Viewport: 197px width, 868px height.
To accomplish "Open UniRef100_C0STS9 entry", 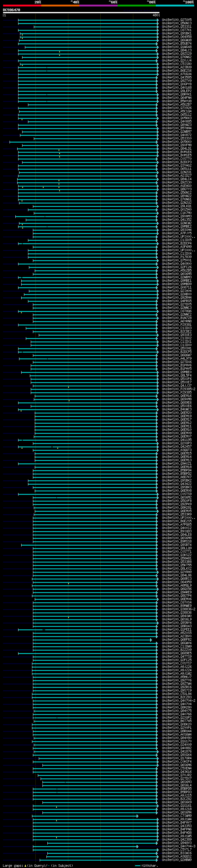I will [x=176, y=494].
